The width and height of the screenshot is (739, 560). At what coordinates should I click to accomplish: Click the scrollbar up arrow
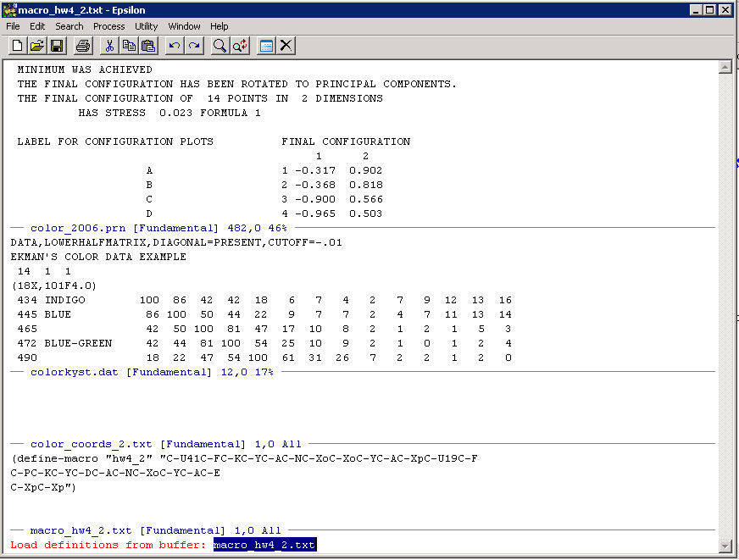[725, 68]
